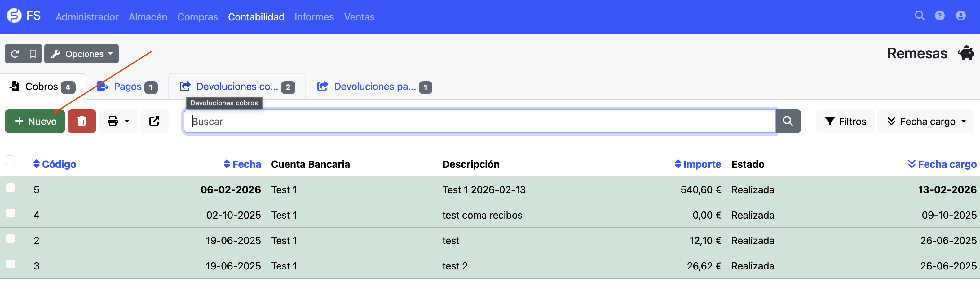Click the trash icon to delete records
980x289 pixels.
82,121
